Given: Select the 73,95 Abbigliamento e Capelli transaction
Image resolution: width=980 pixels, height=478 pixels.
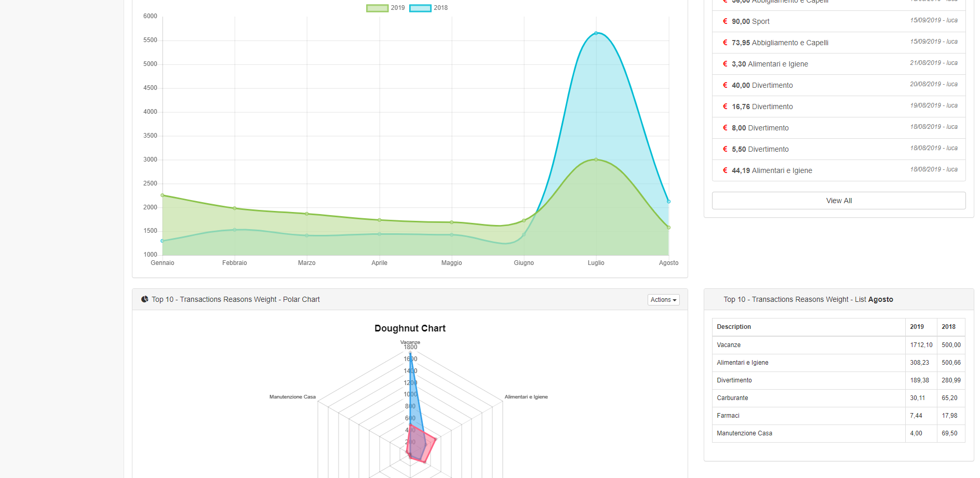Looking at the screenshot, I should [x=839, y=43].
